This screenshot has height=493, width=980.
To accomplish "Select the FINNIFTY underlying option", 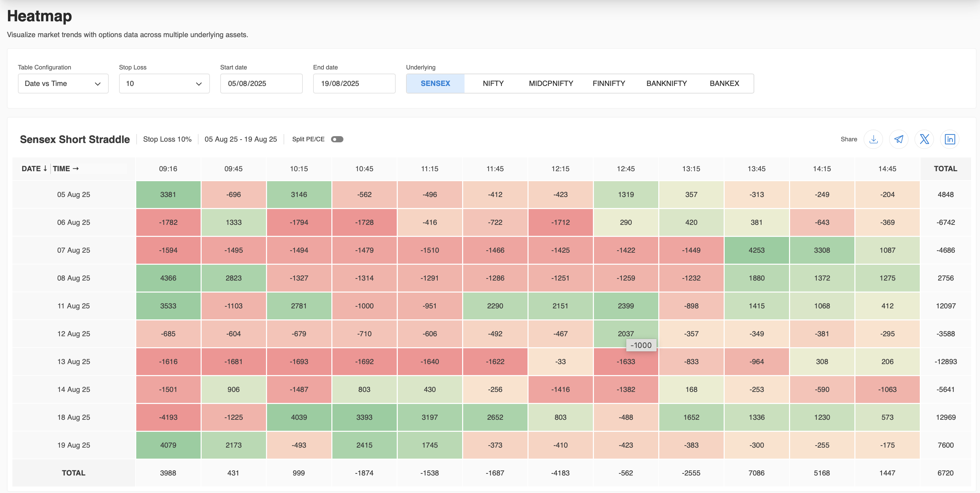I will [x=608, y=83].
